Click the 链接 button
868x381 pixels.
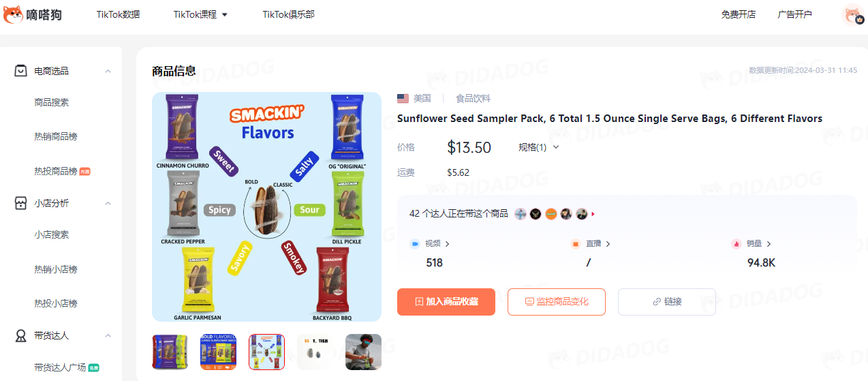coord(667,301)
